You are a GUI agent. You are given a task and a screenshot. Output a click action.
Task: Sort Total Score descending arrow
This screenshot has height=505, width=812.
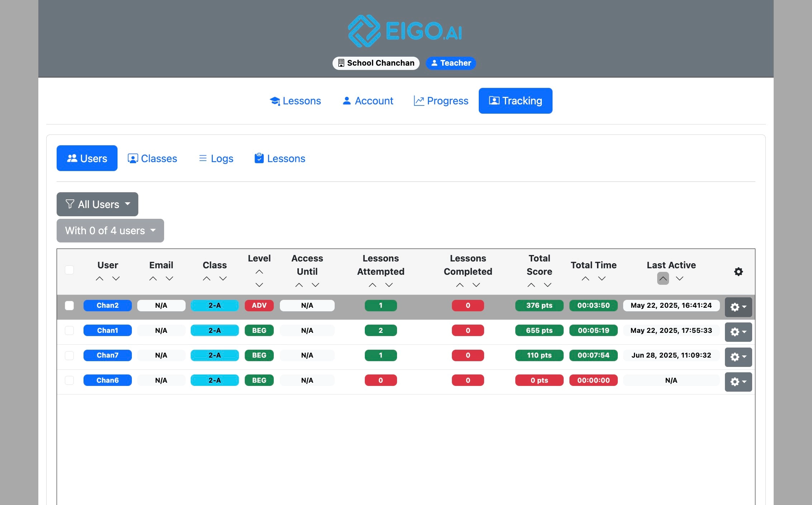click(x=548, y=285)
